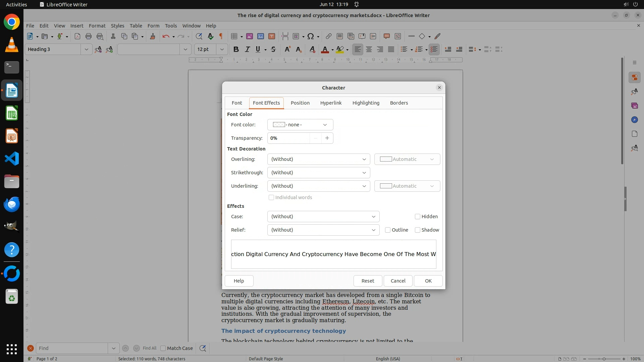Open the Font color picker
The image size is (644, 362).
(300, 125)
